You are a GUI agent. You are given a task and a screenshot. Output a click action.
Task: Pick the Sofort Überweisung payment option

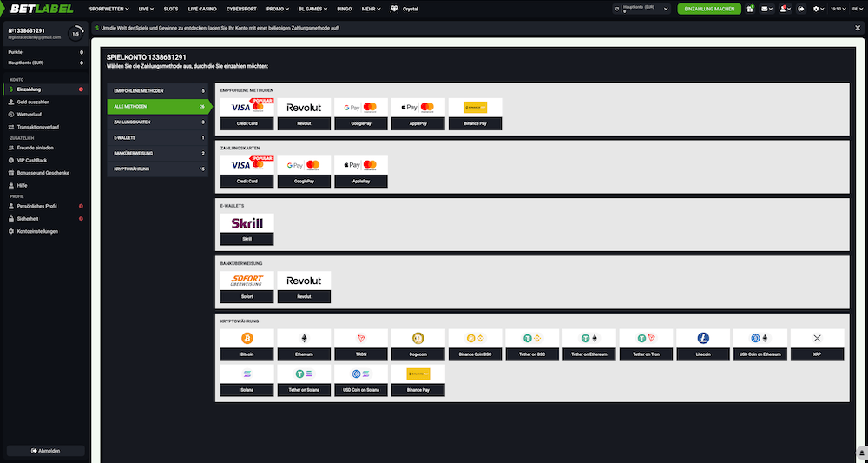click(x=247, y=281)
